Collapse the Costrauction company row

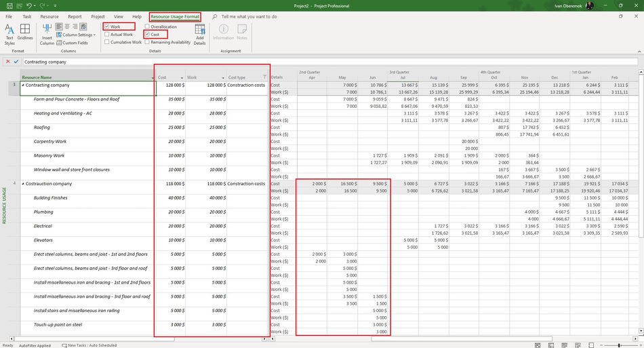tap(23, 184)
